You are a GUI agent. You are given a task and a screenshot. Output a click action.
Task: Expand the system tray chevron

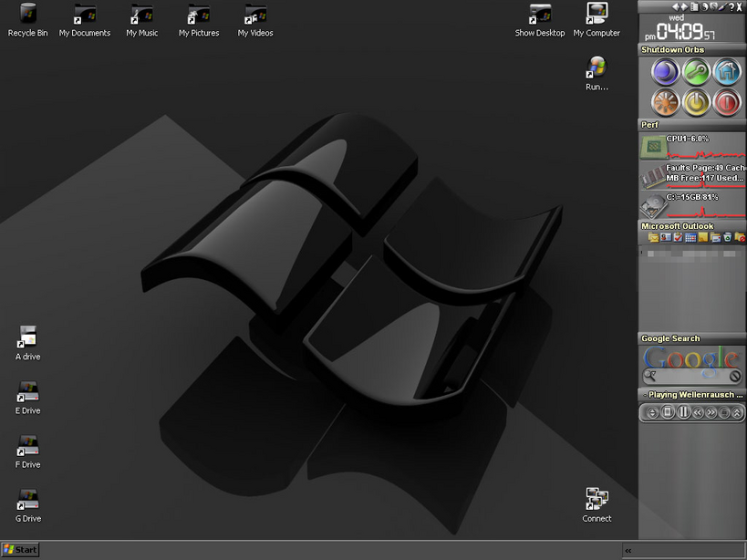(x=628, y=550)
